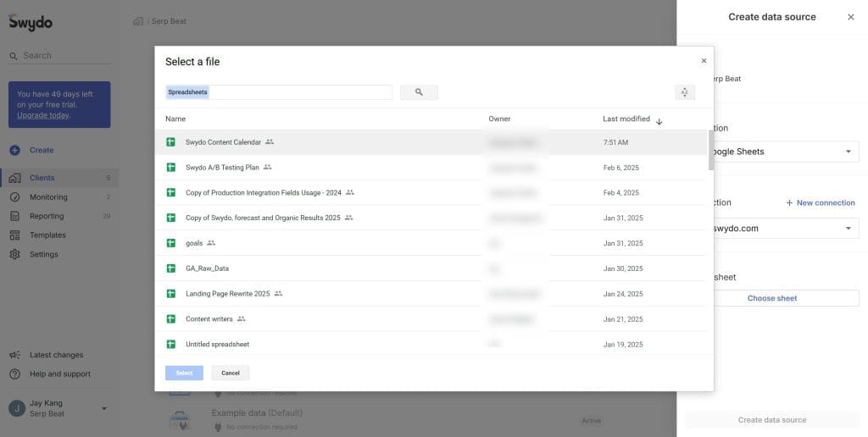
Task: Click Help and support in sidebar
Action: tap(59, 374)
